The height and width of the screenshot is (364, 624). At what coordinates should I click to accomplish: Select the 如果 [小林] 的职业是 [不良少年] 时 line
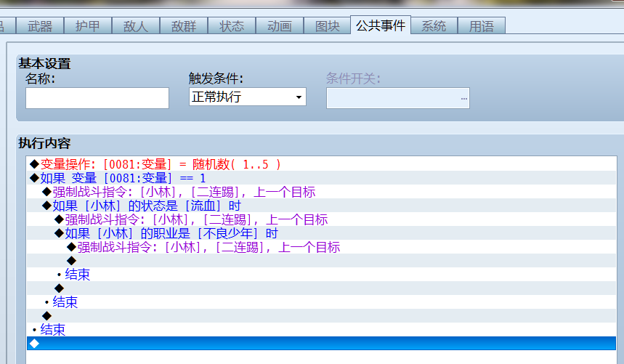[x=321, y=233]
